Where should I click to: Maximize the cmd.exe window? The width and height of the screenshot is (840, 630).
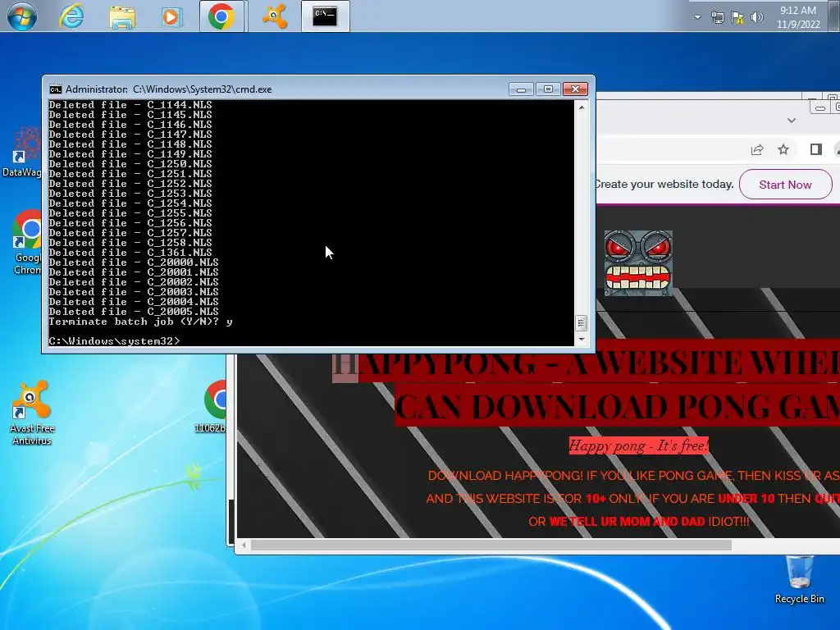coord(548,89)
